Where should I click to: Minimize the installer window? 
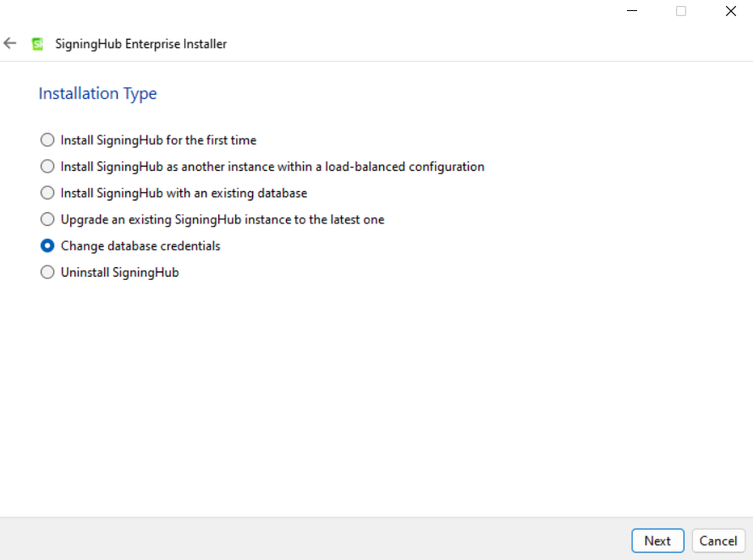click(x=632, y=10)
